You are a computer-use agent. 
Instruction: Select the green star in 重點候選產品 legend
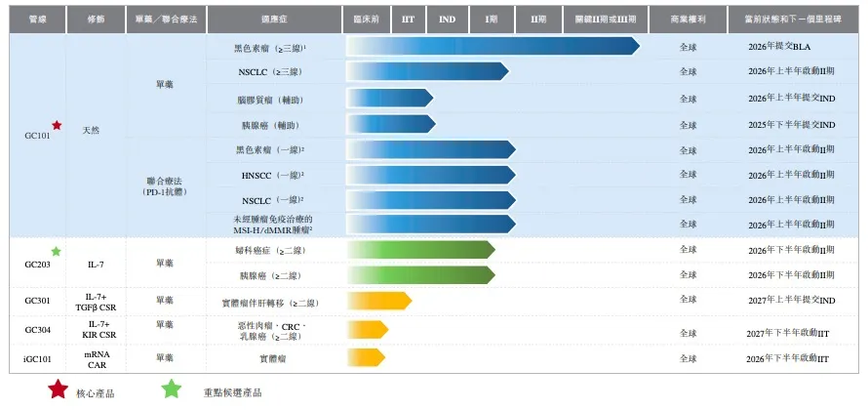click(x=172, y=389)
